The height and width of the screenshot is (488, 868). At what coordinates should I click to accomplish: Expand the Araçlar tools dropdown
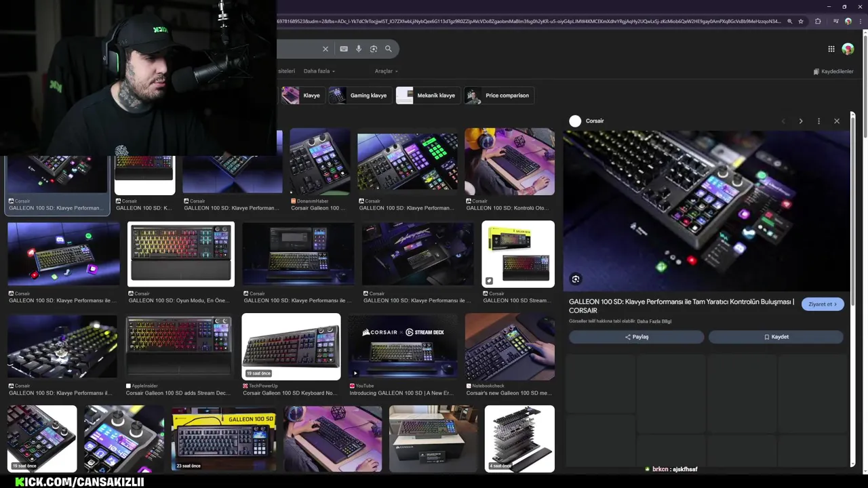click(x=386, y=71)
